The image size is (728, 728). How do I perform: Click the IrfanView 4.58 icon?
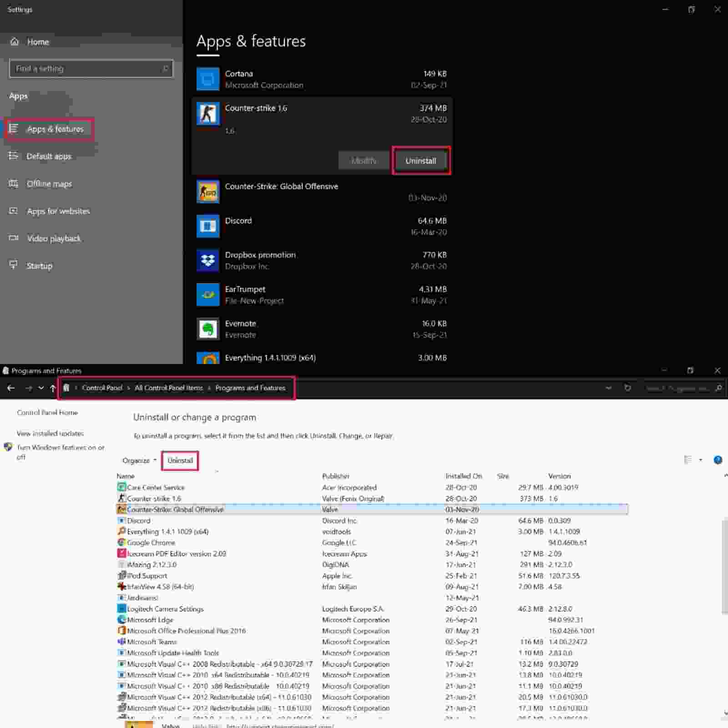[121, 586]
